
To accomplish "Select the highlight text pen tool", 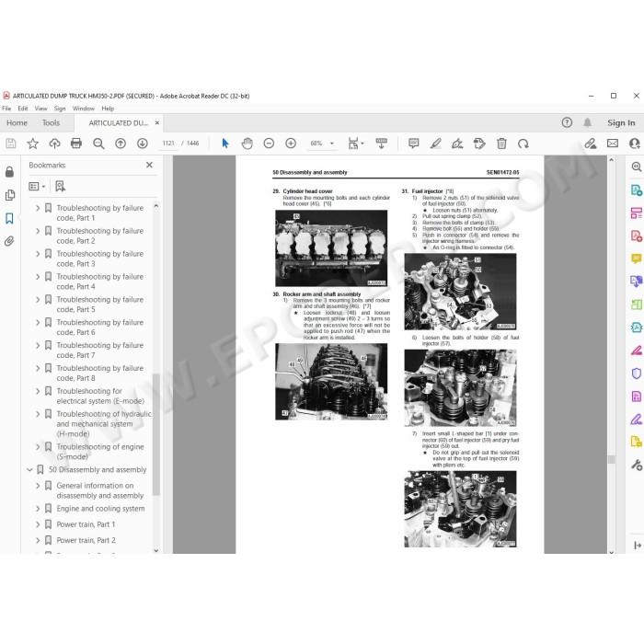I will coord(435,144).
